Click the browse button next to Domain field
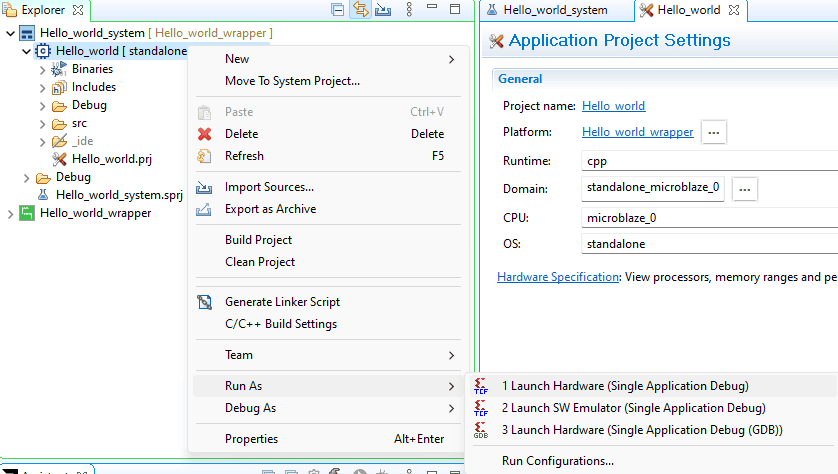Image resolution: width=838 pixels, height=474 pixels. pyautogui.click(x=746, y=188)
